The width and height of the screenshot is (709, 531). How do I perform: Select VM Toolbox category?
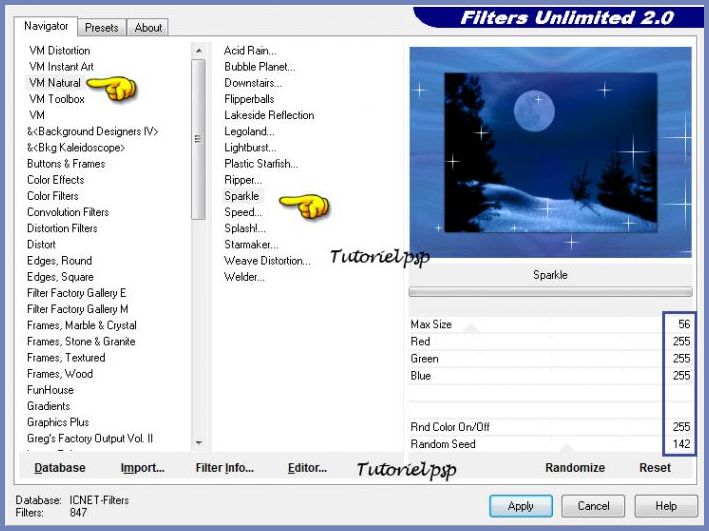[x=57, y=99]
